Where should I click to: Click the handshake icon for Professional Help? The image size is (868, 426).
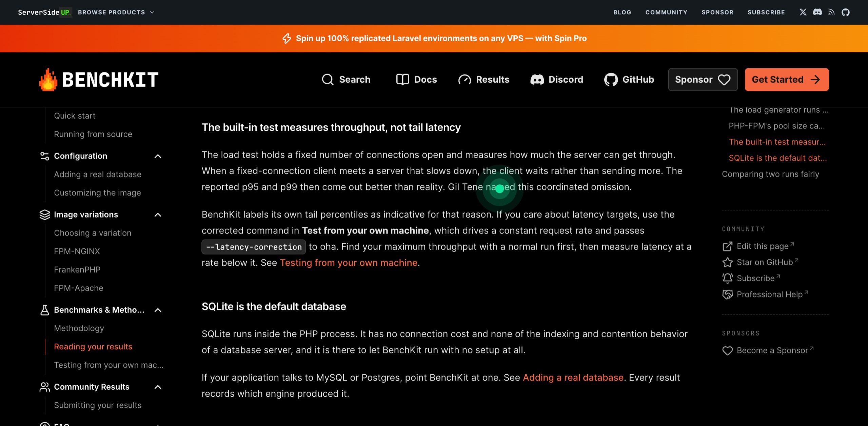pos(727,295)
